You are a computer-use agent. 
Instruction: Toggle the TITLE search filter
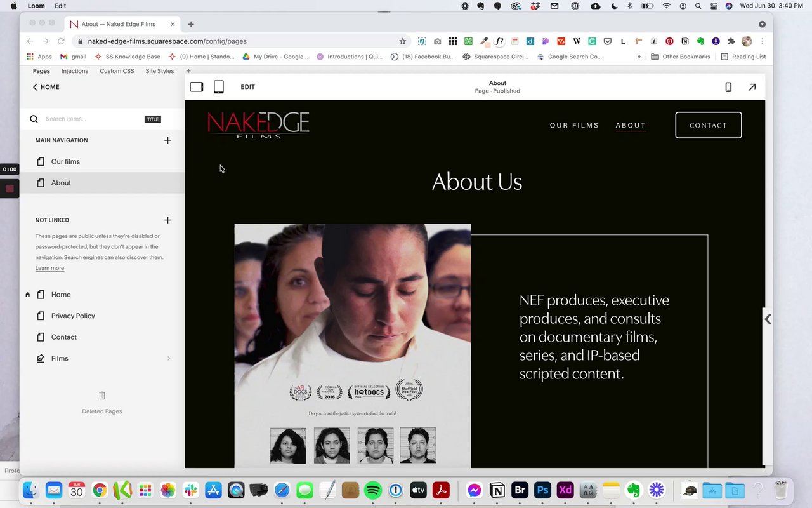(x=153, y=119)
